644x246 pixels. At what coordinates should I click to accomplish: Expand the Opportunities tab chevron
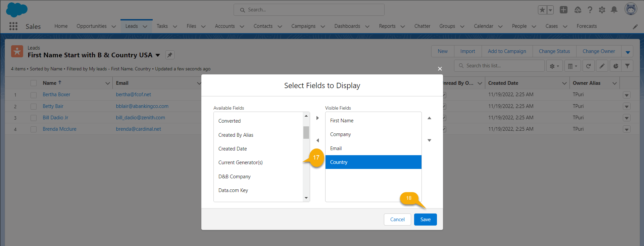tap(114, 26)
